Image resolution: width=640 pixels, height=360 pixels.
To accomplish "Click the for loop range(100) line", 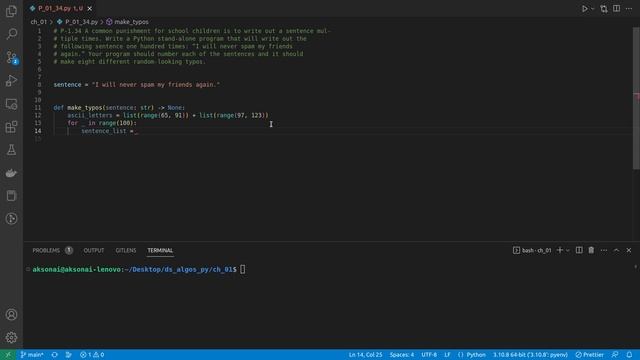I will pos(102,123).
